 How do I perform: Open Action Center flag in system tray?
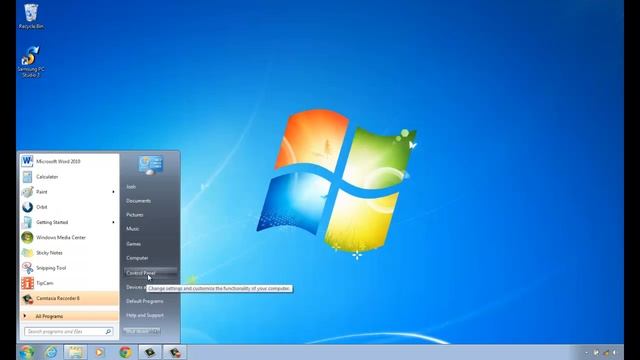[x=596, y=352]
